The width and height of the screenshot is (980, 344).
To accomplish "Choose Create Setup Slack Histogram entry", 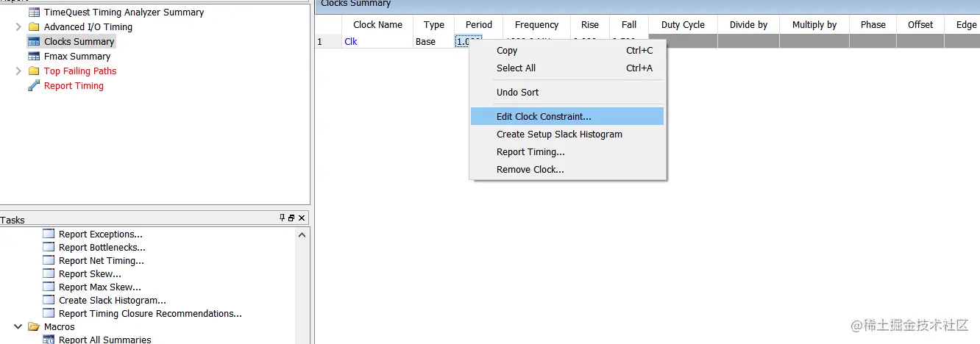I will click(x=567, y=135).
